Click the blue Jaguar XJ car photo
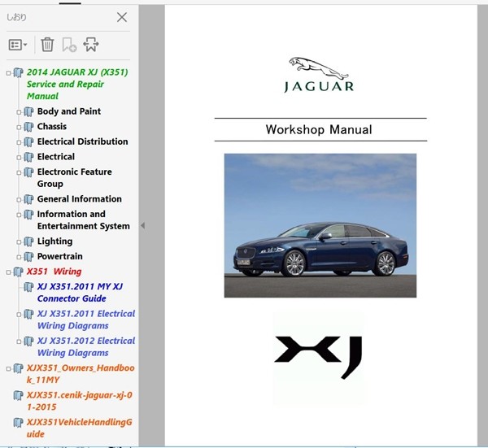The height and width of the screenshot is (448, 488). click(320, 225)
